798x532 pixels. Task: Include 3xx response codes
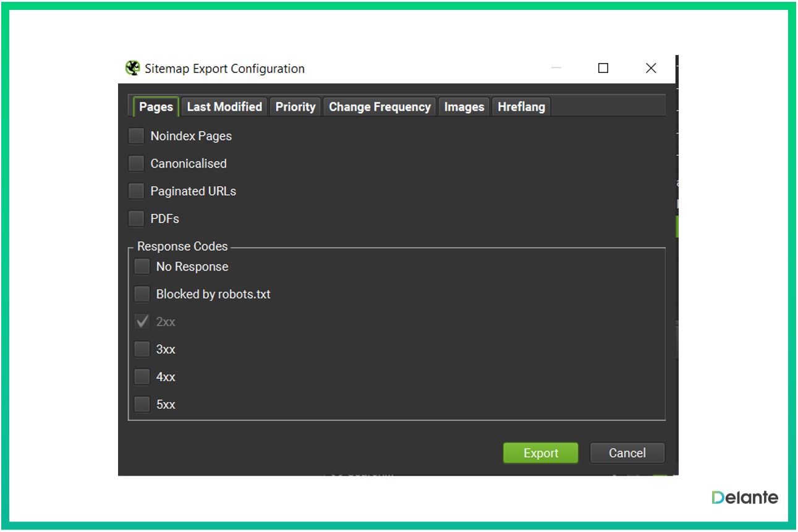click(x=142, y=349)
